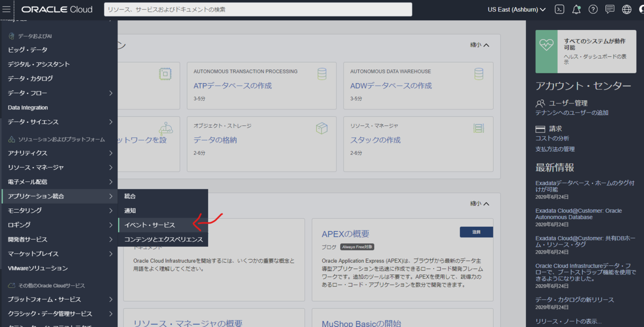The height and width of the screenshot is (327, 644).
Task: Collapse the second section with 縮小
Action: point(480,204)
